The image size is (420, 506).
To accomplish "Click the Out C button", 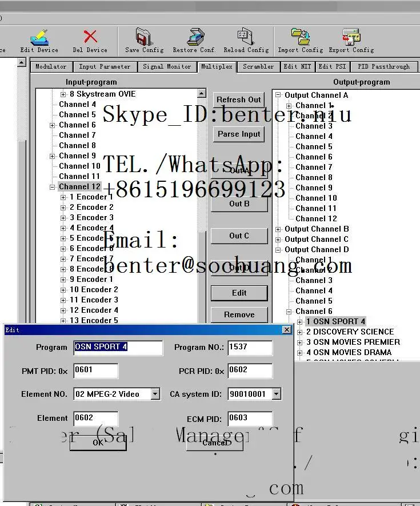I will coord(239,236).
